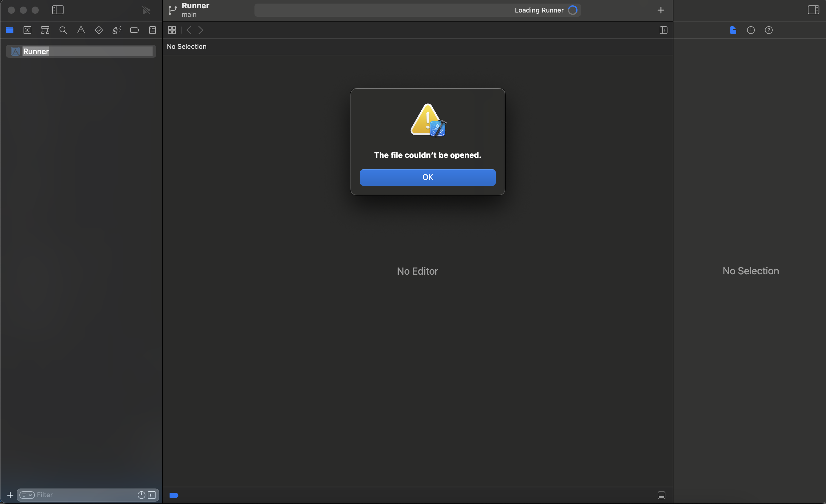Toggle the bottom debug area

click(661, 495)
